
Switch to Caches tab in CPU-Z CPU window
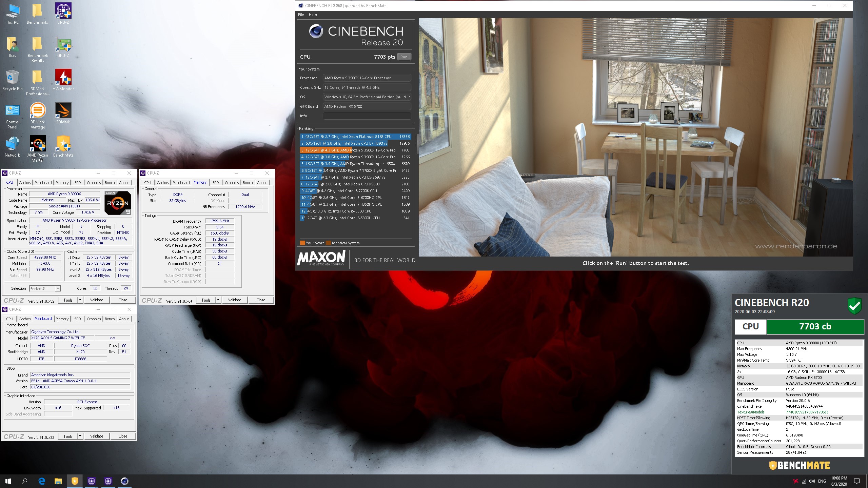tap(24, 183)
